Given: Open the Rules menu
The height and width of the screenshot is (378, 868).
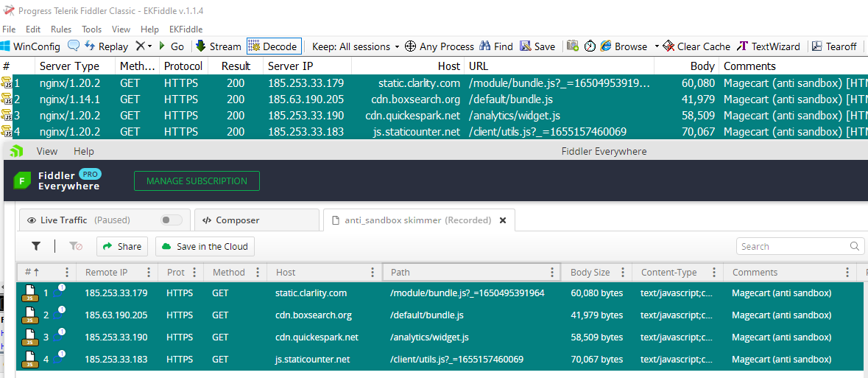Looking at the screenshot, I should coord(61,29).
